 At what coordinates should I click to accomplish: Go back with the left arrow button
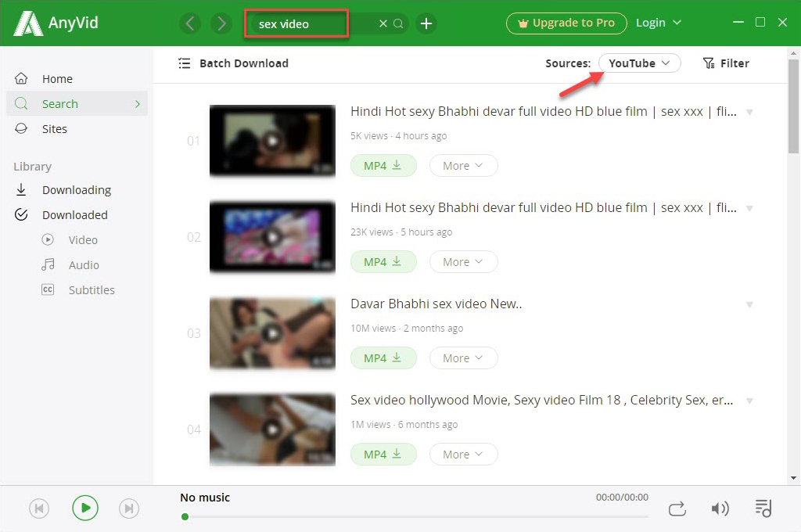click(x=190, y=23)
